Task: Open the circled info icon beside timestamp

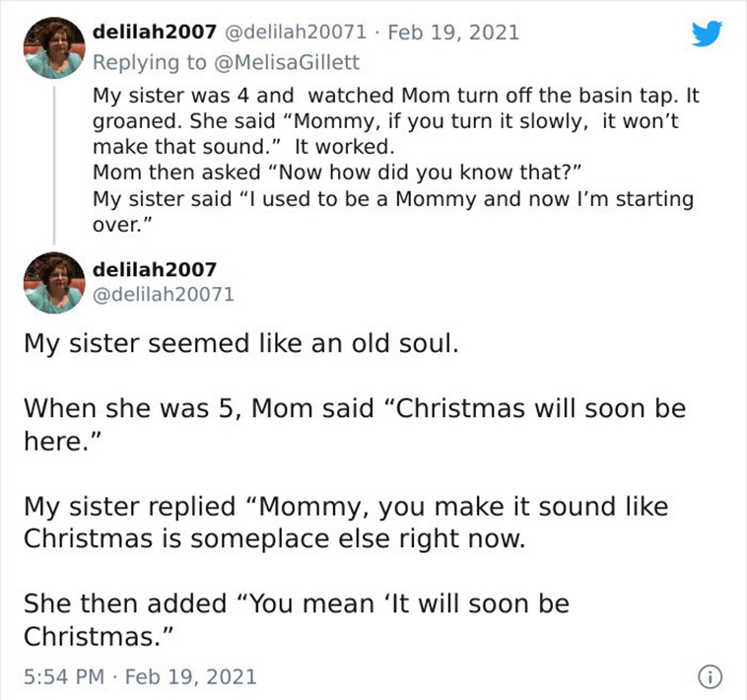Action: 710,677
